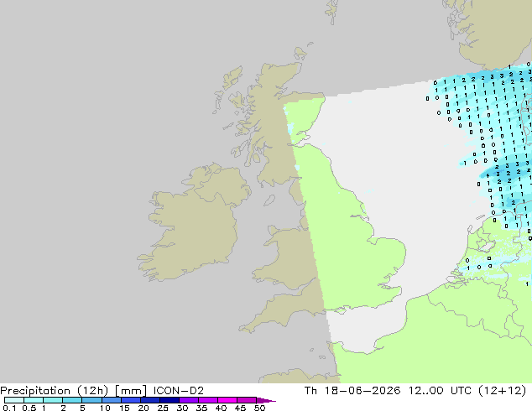Click the "12..00 UTC" time text

pyautogui.click(x=440, y=391)
